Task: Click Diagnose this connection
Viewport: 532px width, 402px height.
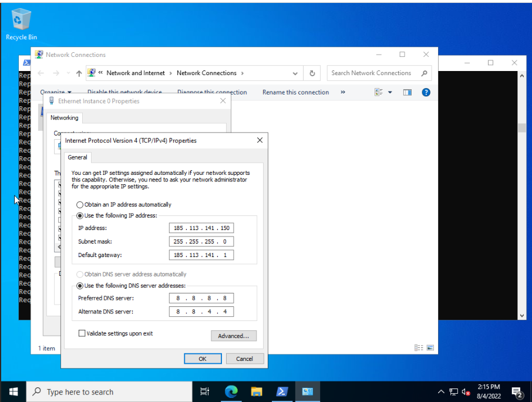Action: [x=212, y=92]
